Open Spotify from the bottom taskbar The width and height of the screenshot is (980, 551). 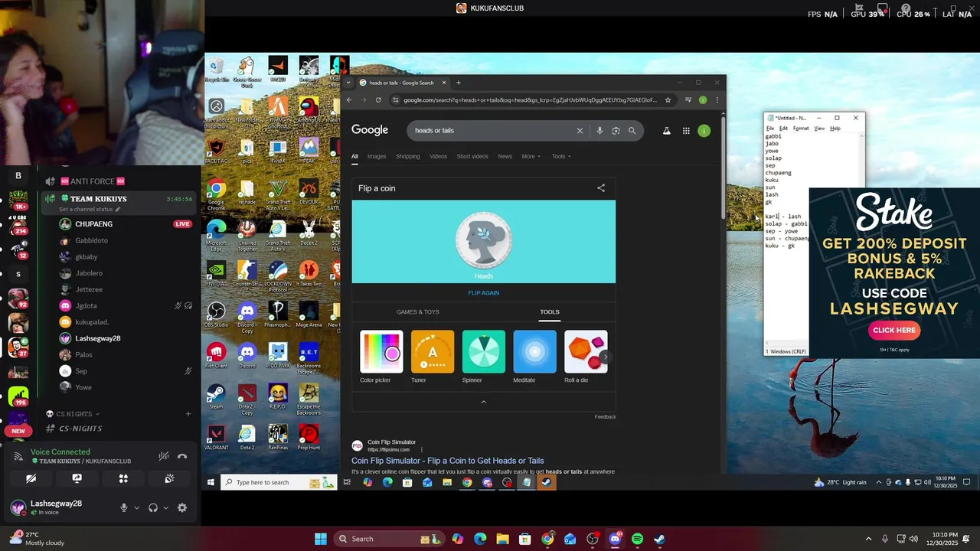tap(637, 539)
